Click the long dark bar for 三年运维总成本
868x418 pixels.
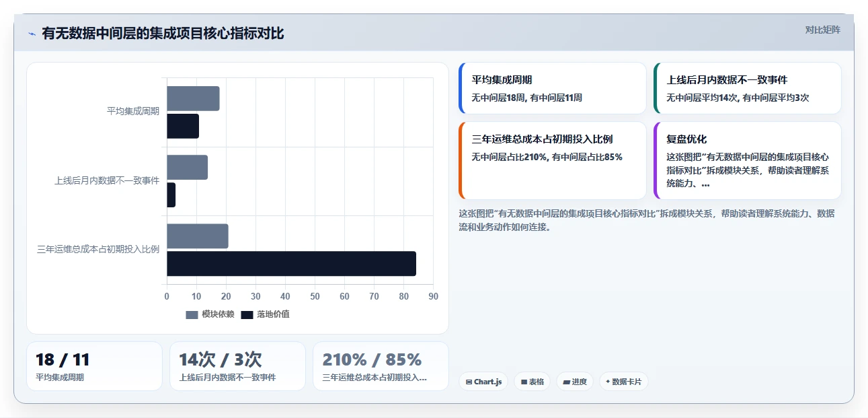[291, 264]
